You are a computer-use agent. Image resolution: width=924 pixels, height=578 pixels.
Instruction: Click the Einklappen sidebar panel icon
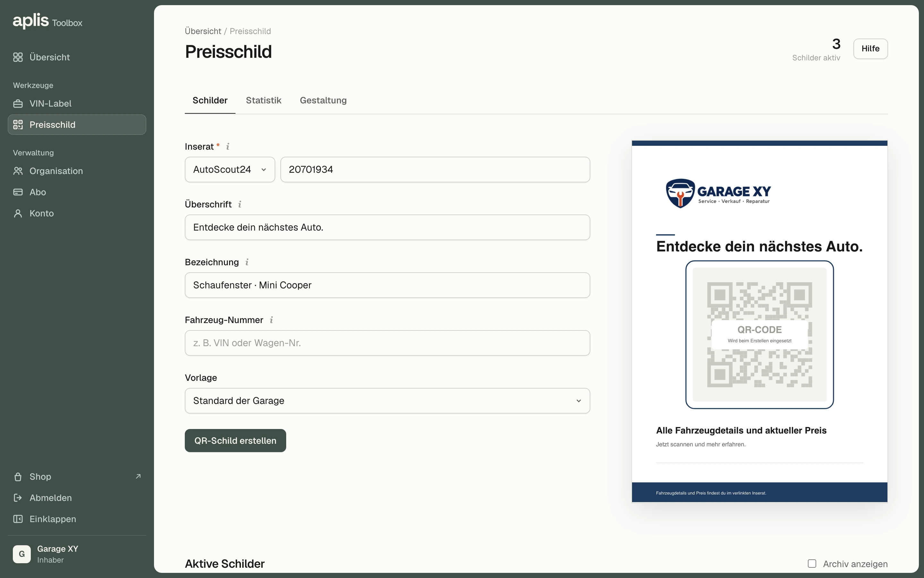point(18,519)
